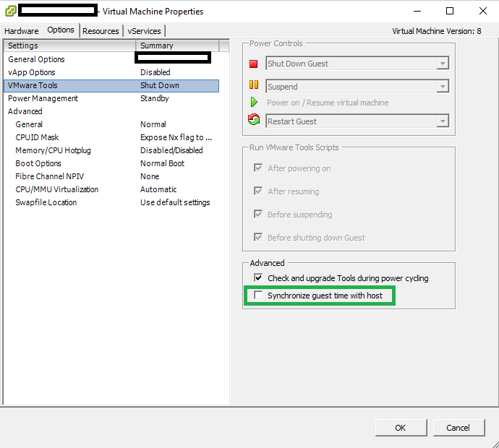Click the restart icon beside Restart Guest
499x448 pixels.
pyautogui.click(x=254, y=119)
